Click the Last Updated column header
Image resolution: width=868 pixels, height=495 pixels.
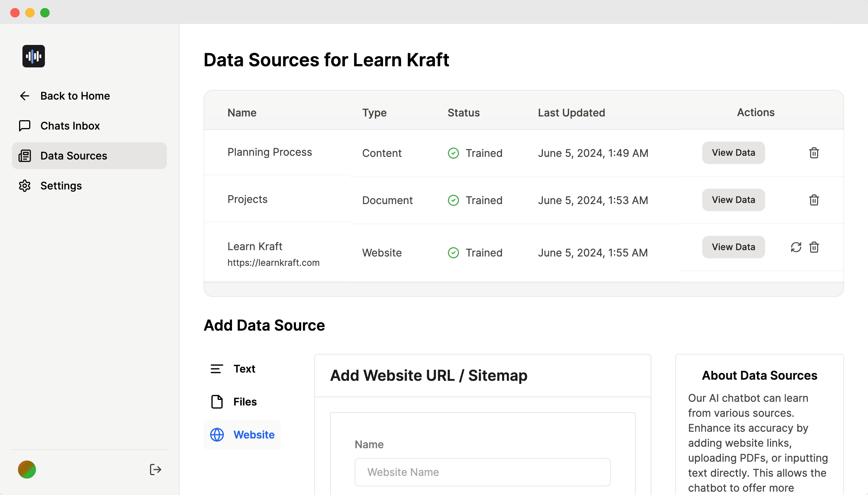(x=571, y=113)
